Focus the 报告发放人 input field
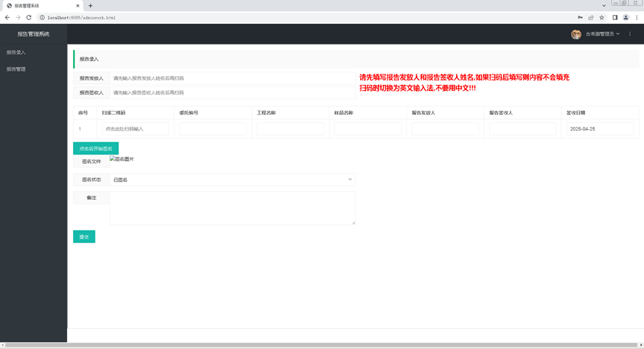Screen dimensions: 644x349 (233, 78)
